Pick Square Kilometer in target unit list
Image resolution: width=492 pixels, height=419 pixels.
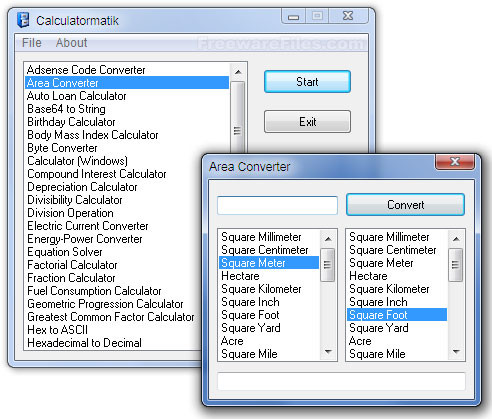coord(397,289)
